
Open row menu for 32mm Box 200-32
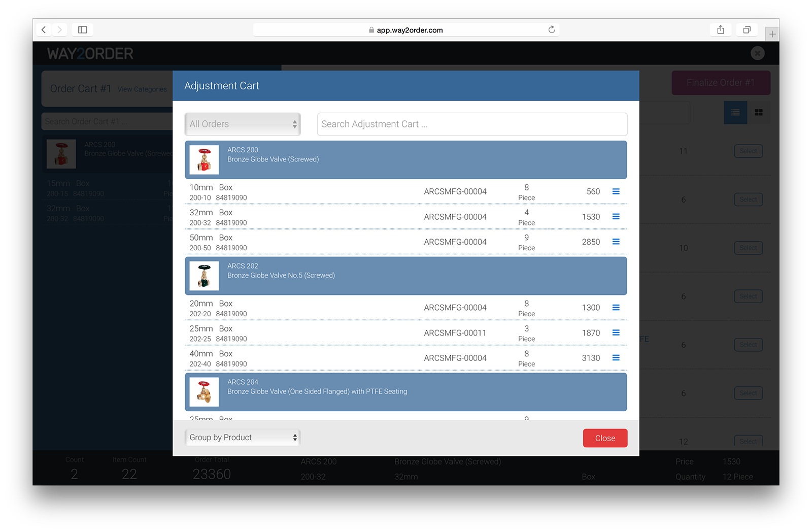[x=616, y=217]
